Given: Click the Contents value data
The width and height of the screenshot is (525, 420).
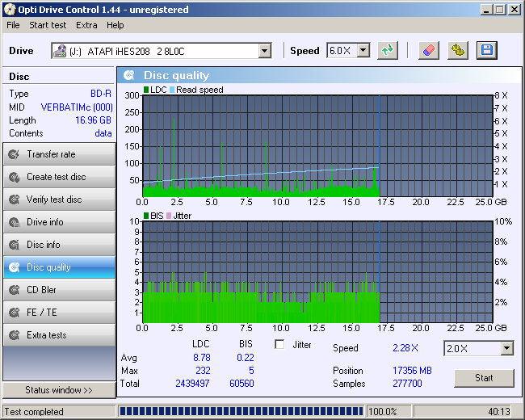Looking at the screenshot, I should (103, 133).
